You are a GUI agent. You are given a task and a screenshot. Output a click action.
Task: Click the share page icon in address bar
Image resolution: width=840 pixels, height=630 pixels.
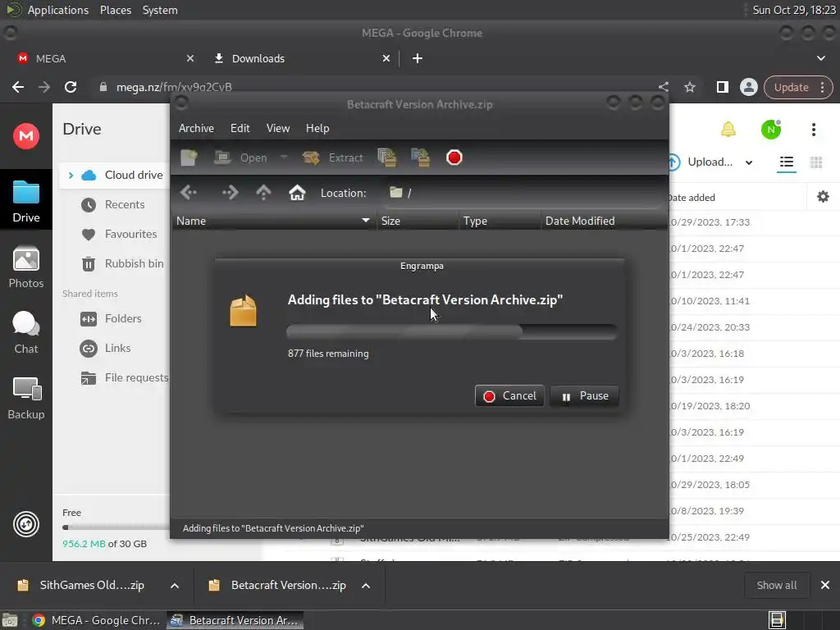pos(663,87)
